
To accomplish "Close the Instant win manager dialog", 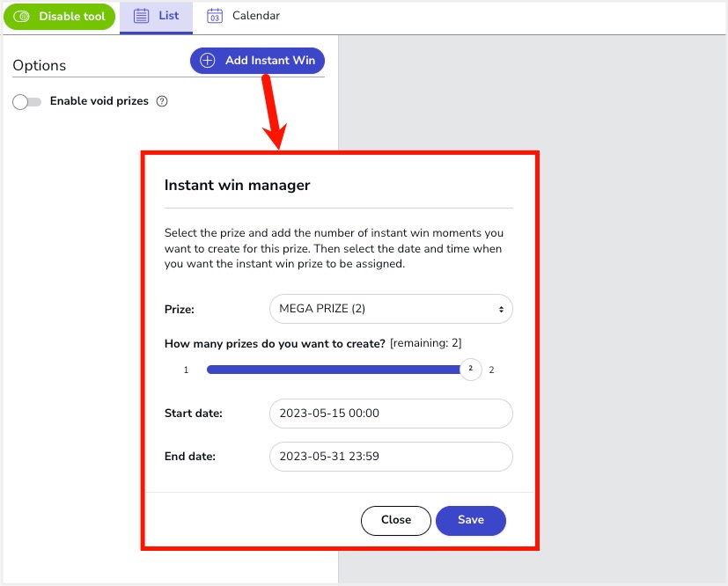I will click(396, 520).
